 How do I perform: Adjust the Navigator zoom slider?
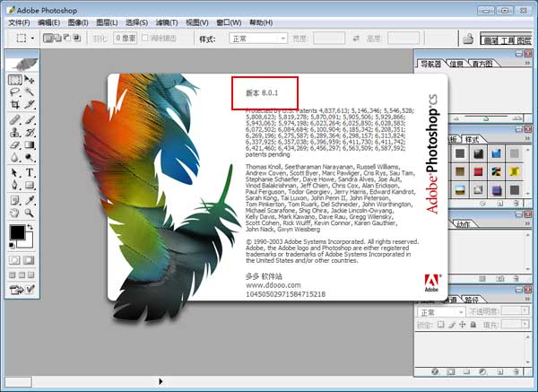(x=487, y=118)
